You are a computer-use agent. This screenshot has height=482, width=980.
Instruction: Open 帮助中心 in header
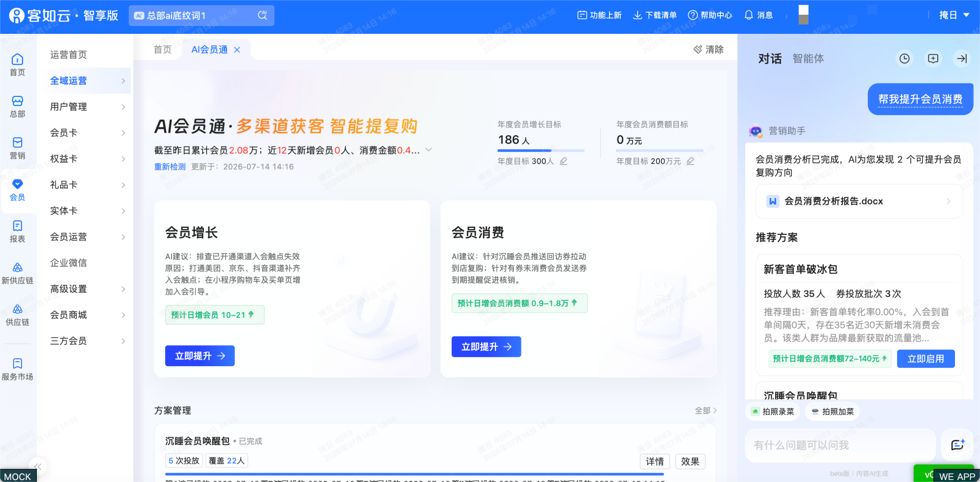coord(710,15)
